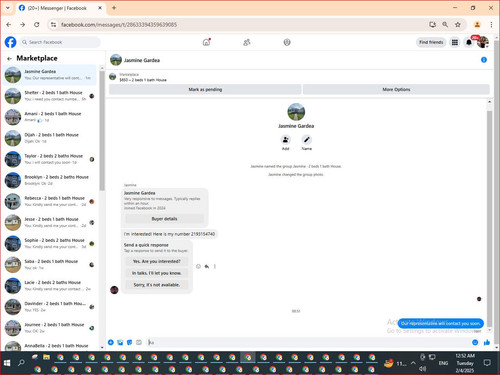This screenshot has width=500, height=375.
Task: Send quick response 'Sorry, it's not available.'
Action: [x=157, y=285]
